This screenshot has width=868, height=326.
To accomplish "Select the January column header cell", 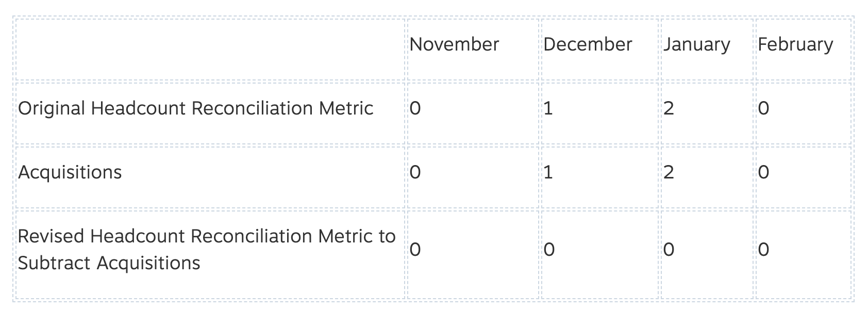I will [x=707, y=50].
